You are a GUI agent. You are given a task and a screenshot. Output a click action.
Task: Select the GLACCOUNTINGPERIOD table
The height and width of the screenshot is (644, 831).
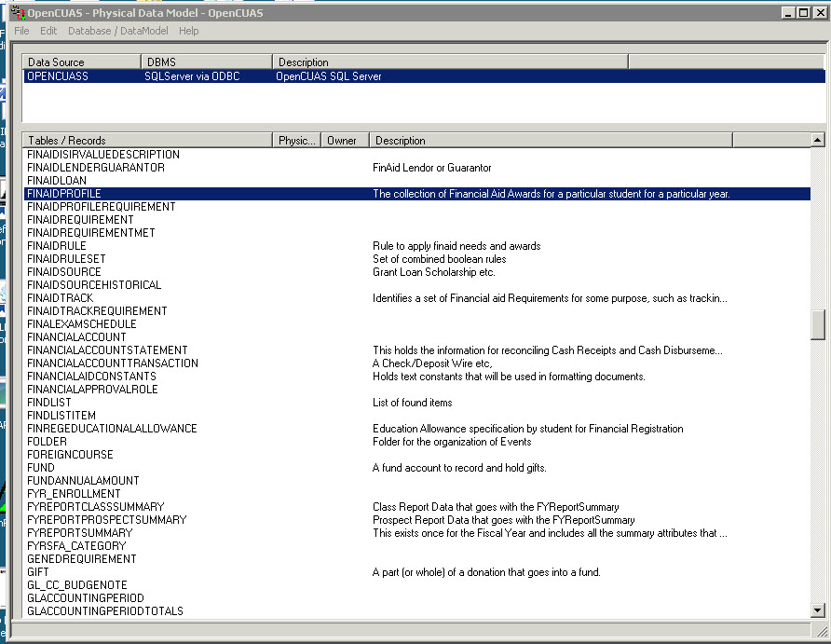(x=86, y=598)
